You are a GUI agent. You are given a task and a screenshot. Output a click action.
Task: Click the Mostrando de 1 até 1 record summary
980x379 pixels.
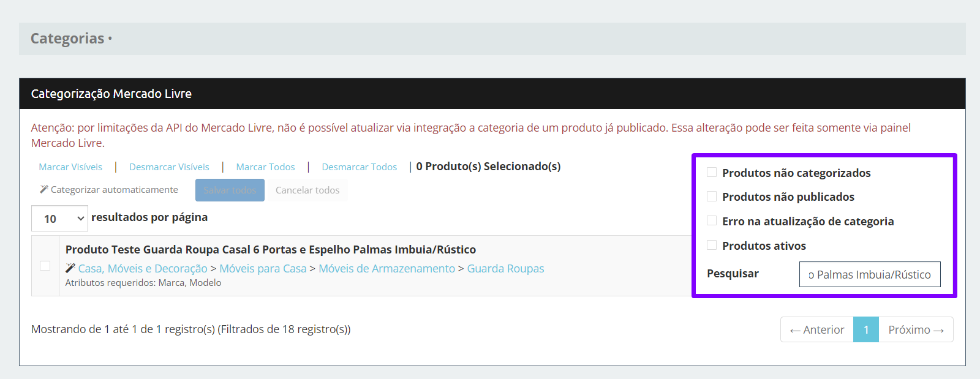[x=191, y=329]
